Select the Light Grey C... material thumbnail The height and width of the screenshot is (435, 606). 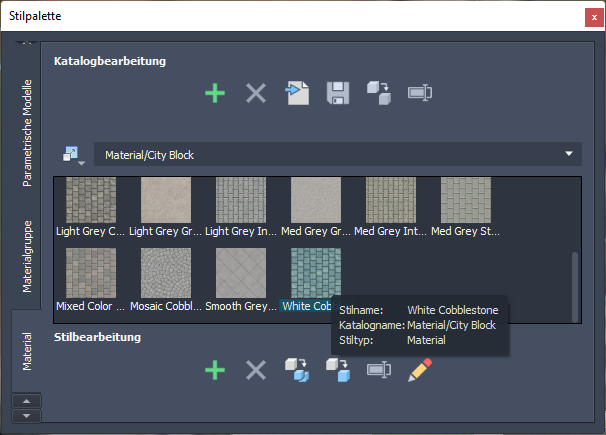point(91,200)
